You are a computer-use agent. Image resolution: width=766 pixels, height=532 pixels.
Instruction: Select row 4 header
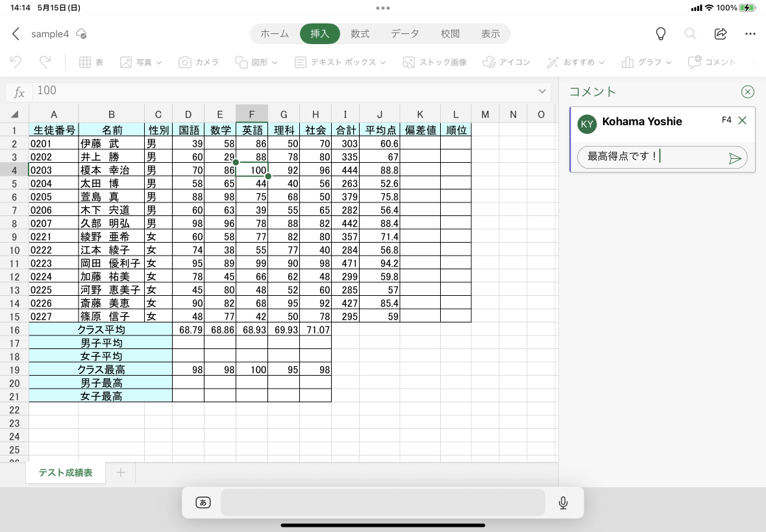(14, 171)
